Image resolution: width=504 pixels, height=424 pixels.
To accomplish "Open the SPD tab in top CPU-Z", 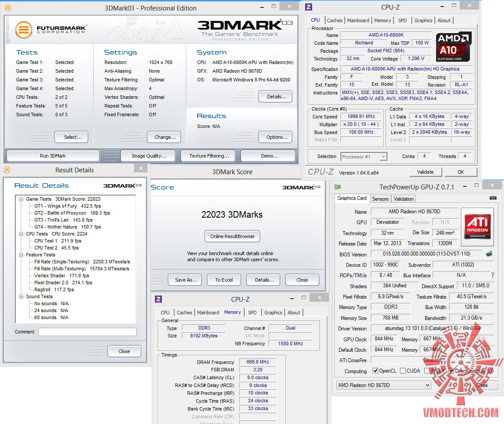I will click(402, 20).
